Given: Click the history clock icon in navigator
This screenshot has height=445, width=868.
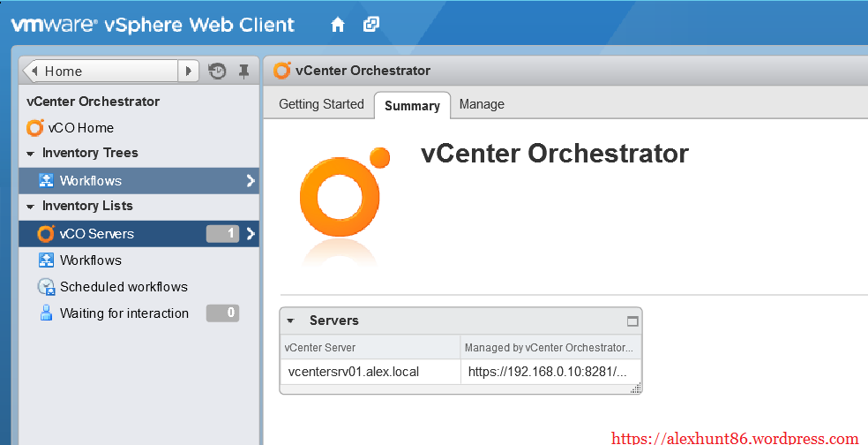Looking at the screenshot, I should [x=217, y=72].
